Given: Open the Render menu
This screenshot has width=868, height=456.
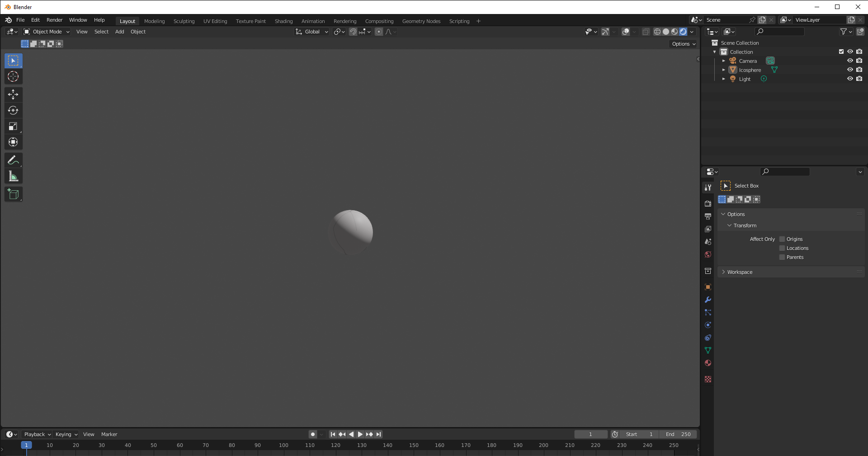Looking at the screenshot, I should tap(54, 20).
